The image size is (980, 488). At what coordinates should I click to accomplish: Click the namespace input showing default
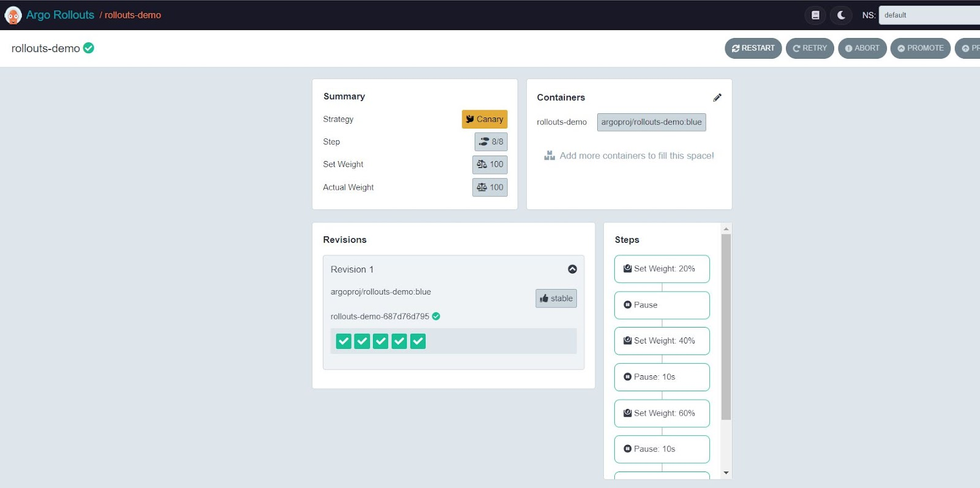pos(929,15)
